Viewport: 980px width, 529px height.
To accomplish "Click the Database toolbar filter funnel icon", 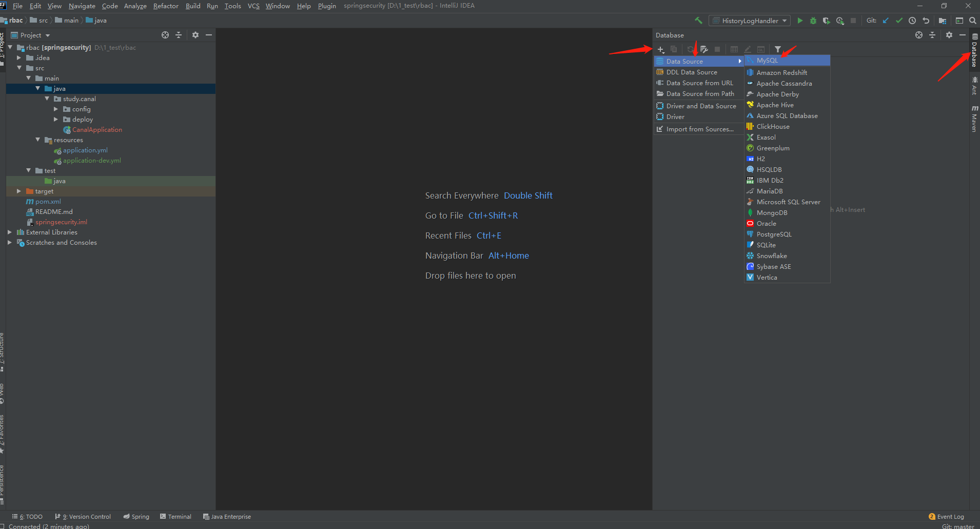I will pos(778,49).
